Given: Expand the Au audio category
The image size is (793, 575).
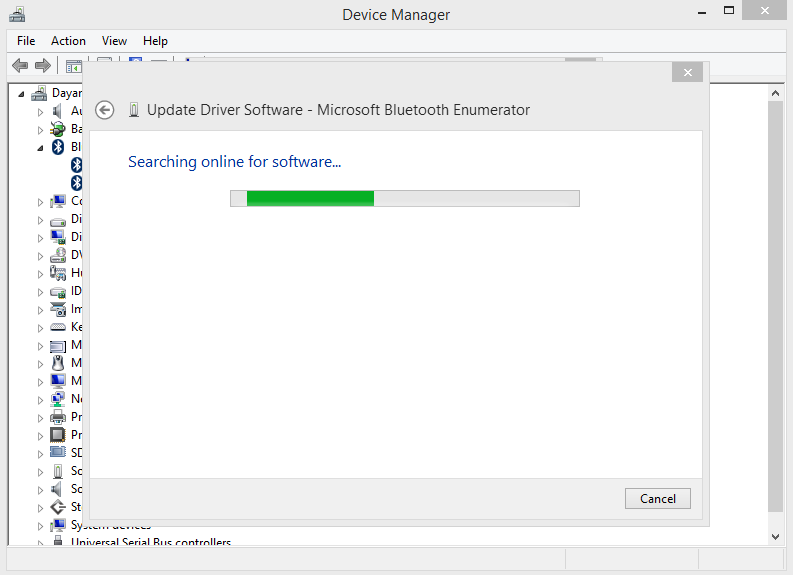Looking at the screenshot, I should 40,112.
